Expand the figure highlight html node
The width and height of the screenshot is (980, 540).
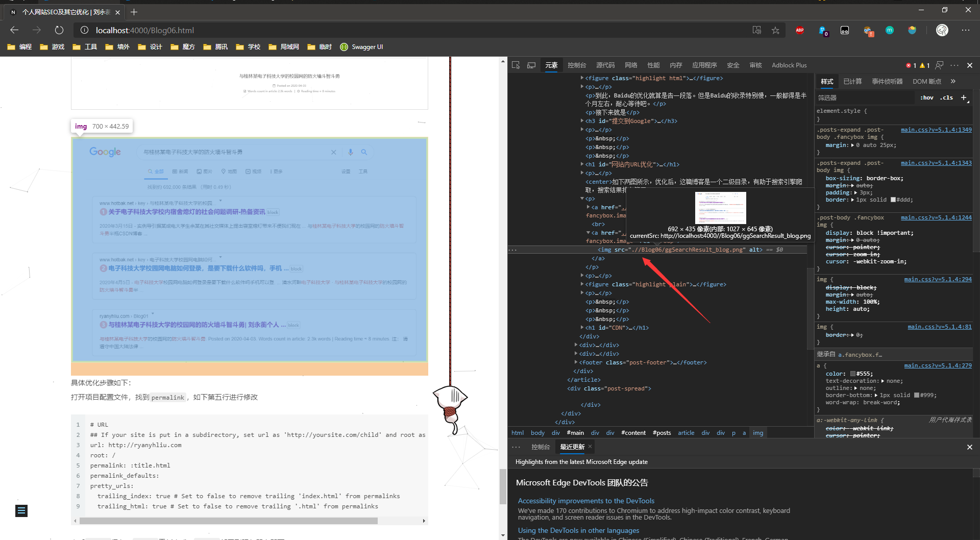pyautogui.click(x=582, y=78)
